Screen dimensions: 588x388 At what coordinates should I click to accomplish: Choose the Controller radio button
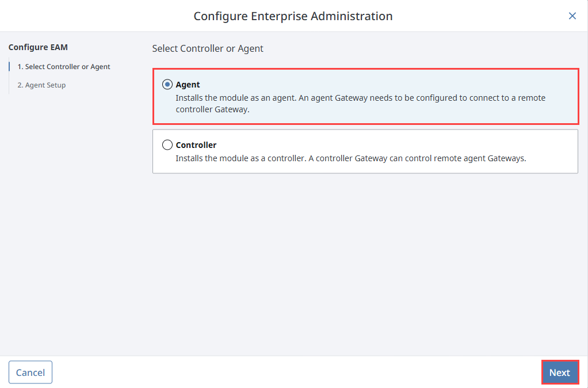pyautogui.click(x=167, y=145)
